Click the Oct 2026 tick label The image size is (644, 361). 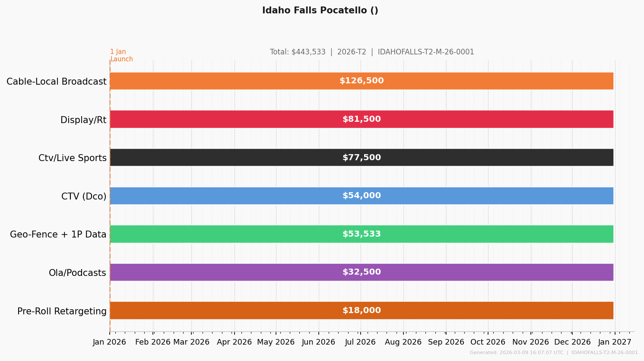(x=488, y=342)
